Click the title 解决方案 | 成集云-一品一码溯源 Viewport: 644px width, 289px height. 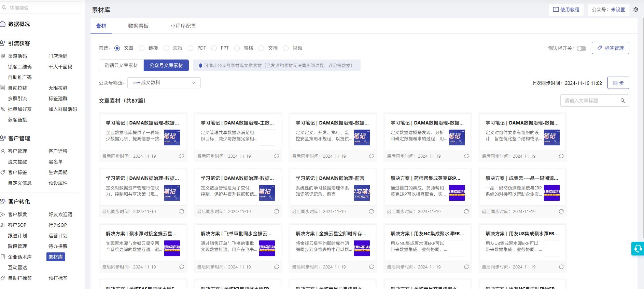coord(522,178)
